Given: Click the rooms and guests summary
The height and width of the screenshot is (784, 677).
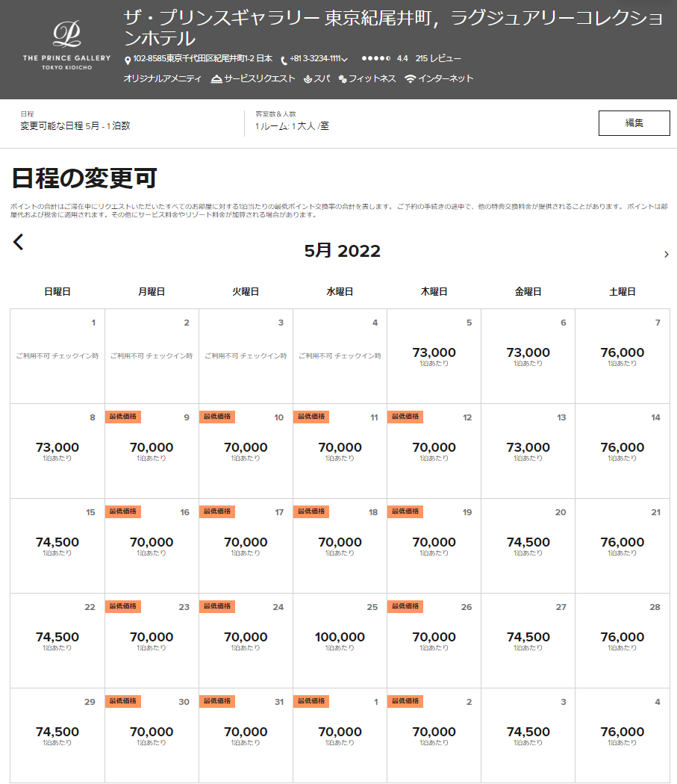Looking at the screenshot, I should coord(292,125).
